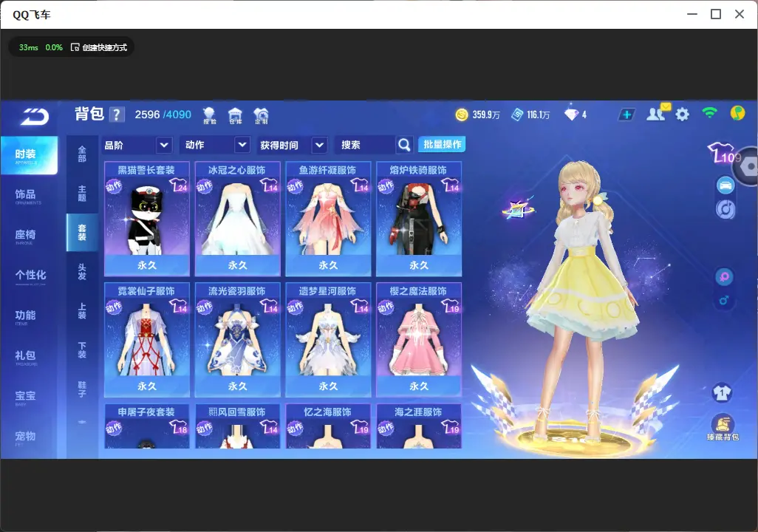
Task: Add currency with the plus icon
Action: (x=626, y=115)
